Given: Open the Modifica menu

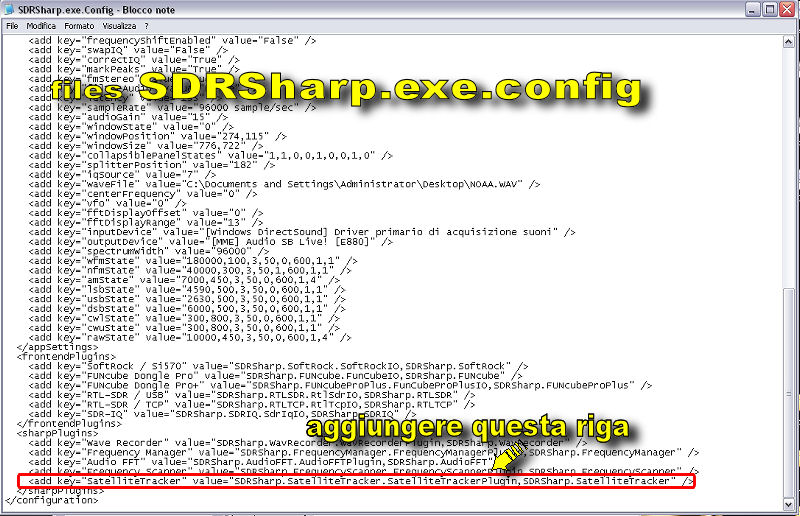Looking at the screenshot, I should pyautogui.click(x=41, y=26).
